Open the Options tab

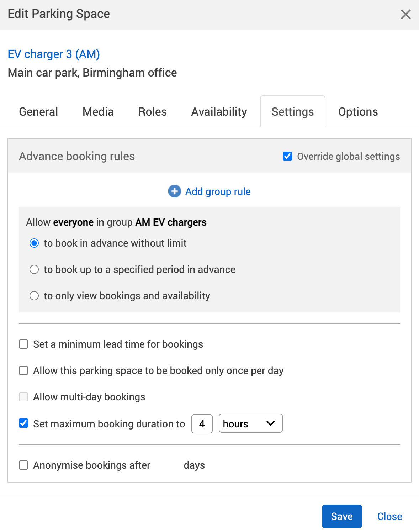point(358,112)
